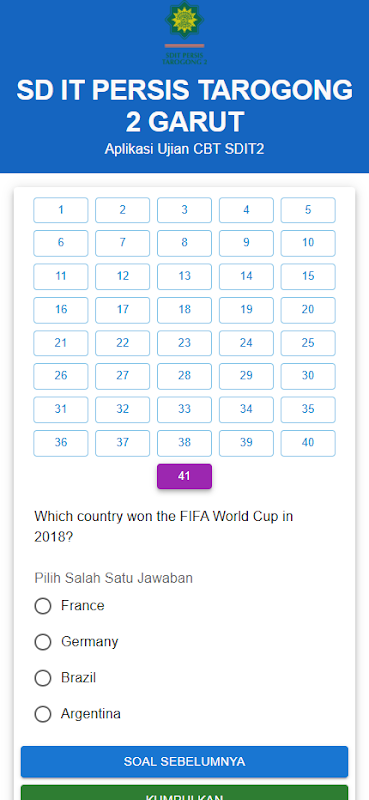Select question 27 in the grid

click(122, 376)
